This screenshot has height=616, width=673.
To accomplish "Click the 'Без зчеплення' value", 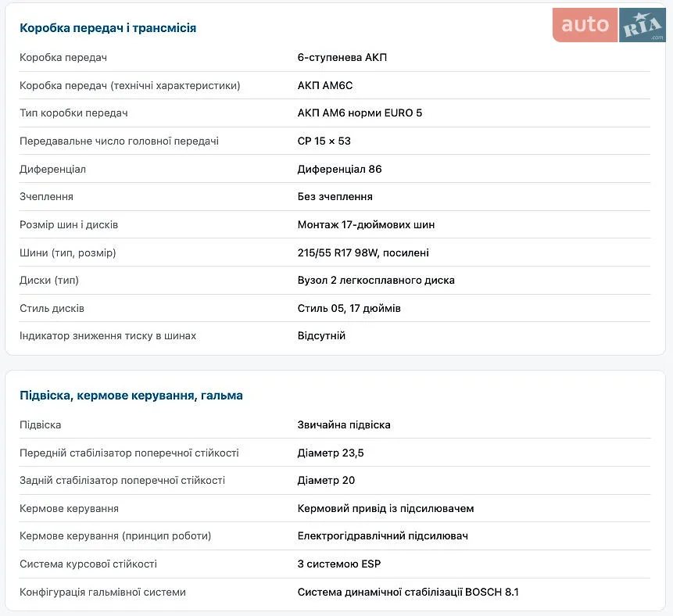I will 335,197.
